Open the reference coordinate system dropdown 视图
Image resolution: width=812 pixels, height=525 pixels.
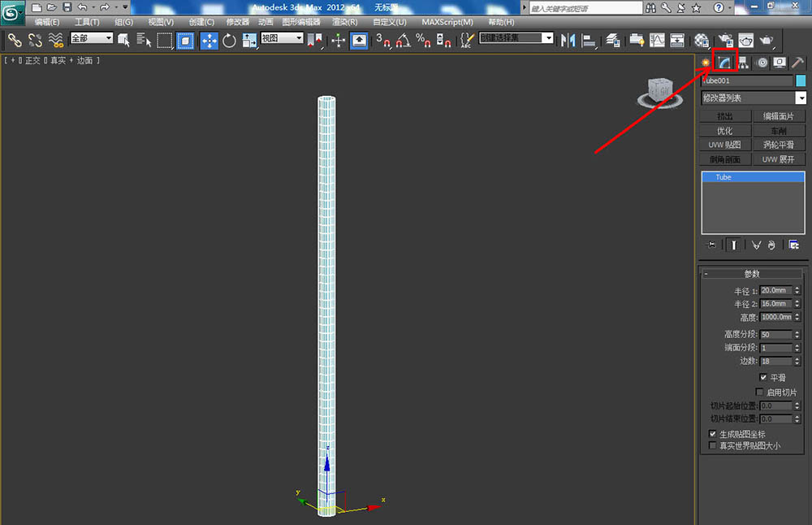point(282,38)
